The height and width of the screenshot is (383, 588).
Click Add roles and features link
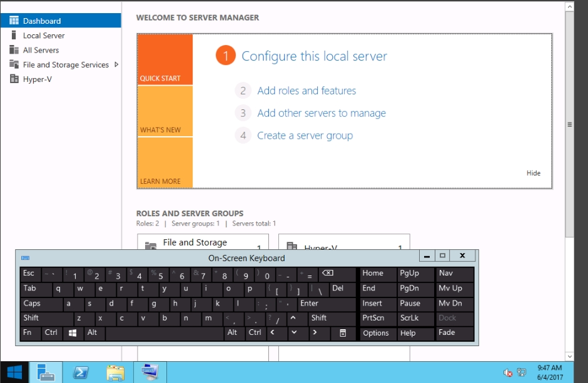coord(307,91)
